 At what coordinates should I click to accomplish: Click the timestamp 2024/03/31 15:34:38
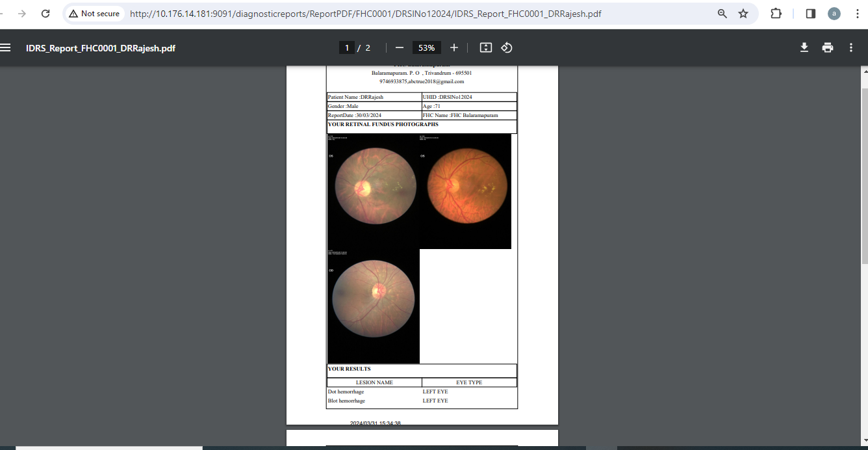[x=375, y=423]
